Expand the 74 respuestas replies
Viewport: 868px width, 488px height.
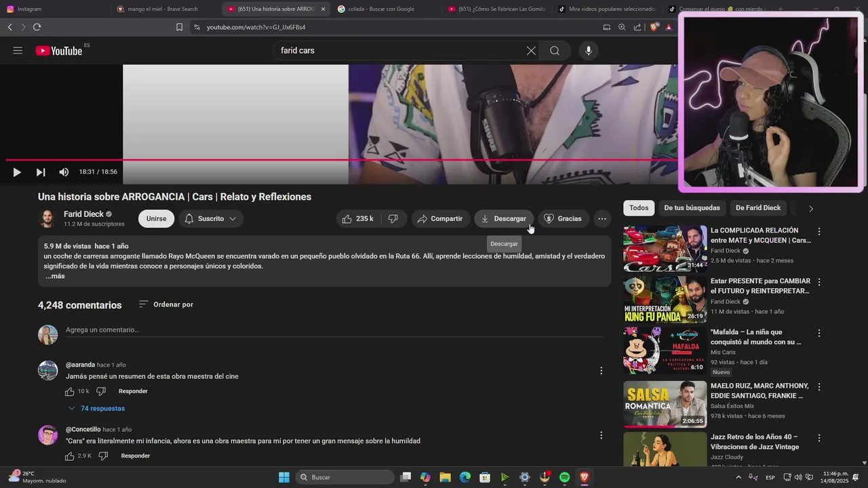pos(96,409)
